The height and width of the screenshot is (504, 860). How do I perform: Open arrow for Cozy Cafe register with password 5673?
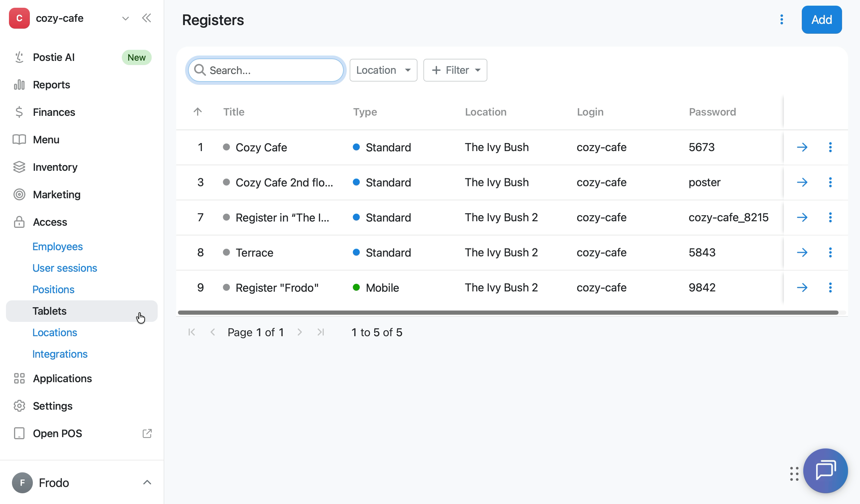(x=802, y=147)
